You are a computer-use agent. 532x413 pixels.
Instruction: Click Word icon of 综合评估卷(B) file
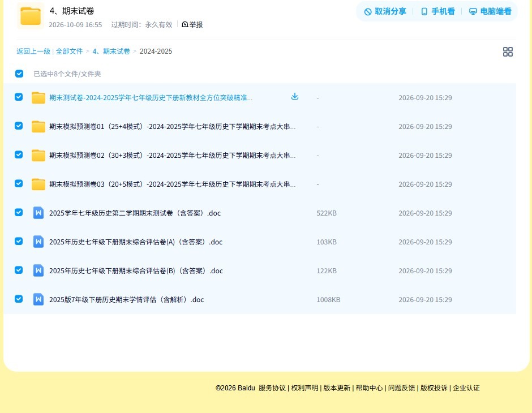[38, 270]
